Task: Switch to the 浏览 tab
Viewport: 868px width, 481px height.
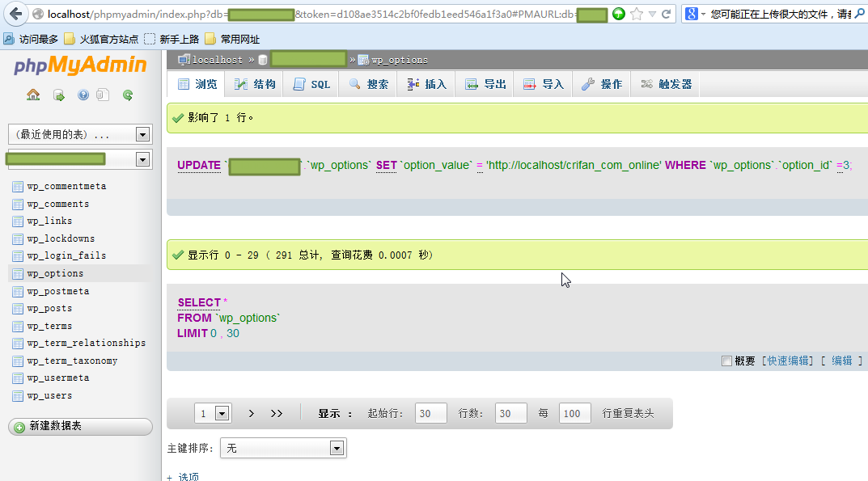Action: 197,84
